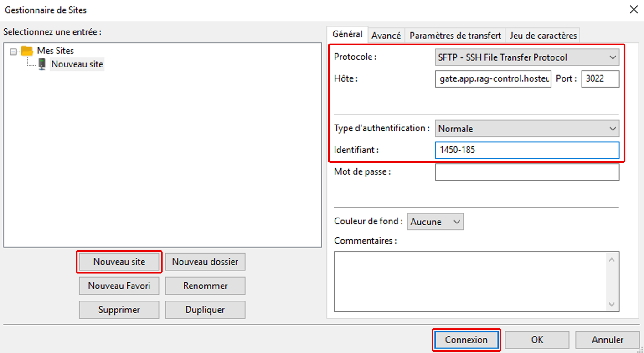Collapse the Mes Sites tree node
Viewport: 644px width, 353px height.
coord(12,51)
